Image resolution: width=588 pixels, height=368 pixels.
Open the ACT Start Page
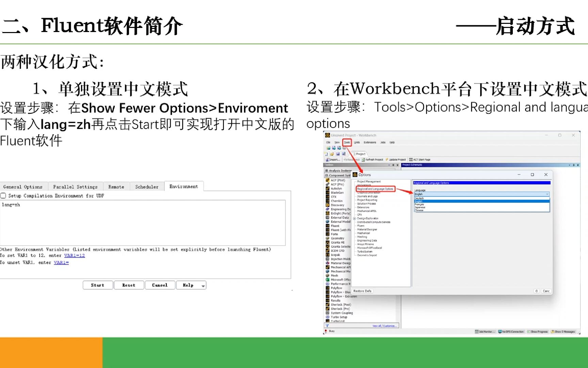point(420,159)
